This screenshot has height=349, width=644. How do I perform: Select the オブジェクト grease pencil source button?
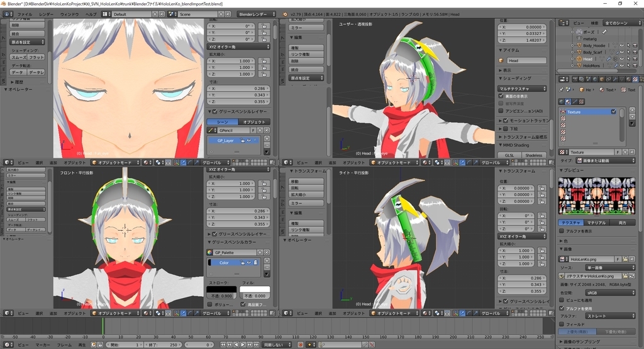click(254, 121)
